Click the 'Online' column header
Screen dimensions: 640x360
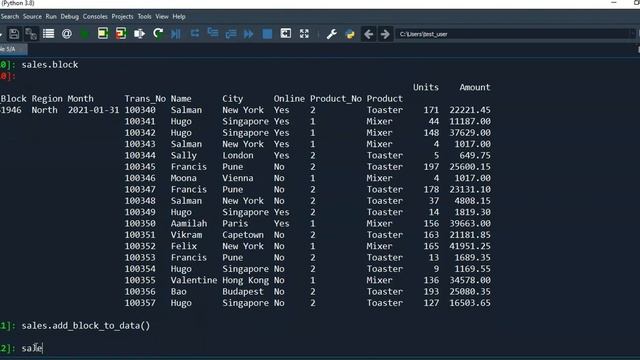pos(289,99)
